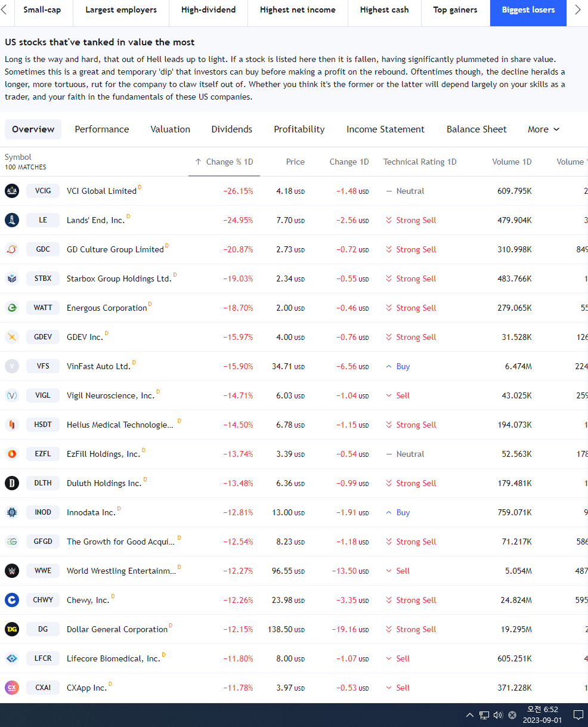Image resolution: width=588 pixels, height=727 pixels.
Task: Click the EzFill Holdings orange logo
Action: 12,454
